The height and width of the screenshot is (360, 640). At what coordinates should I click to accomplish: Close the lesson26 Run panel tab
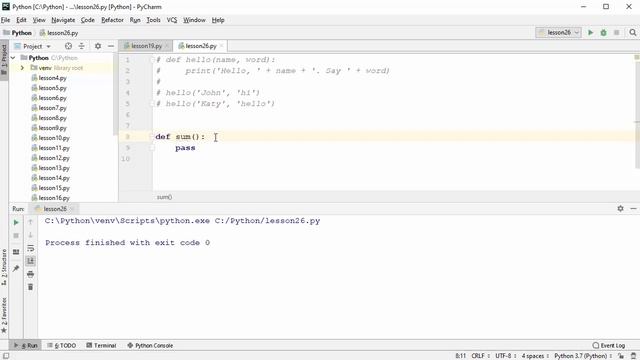pos(72,209)
